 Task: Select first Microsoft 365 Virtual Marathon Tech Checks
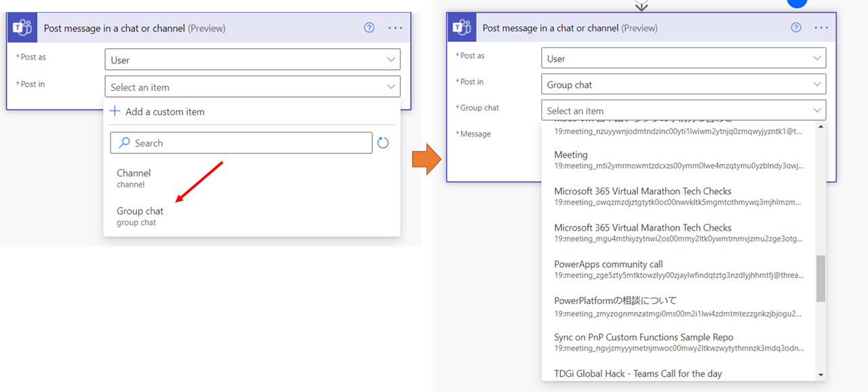click(679, 196)
